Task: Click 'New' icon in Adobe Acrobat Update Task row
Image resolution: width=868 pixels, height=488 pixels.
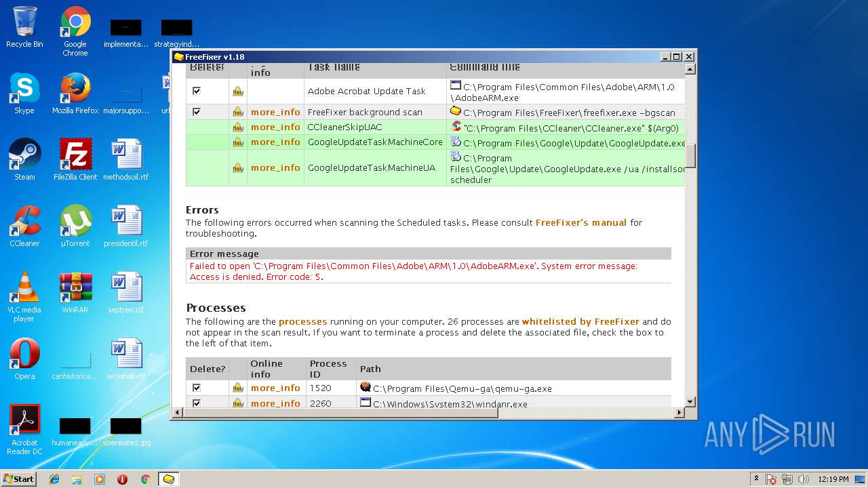Action: click(x=238, y=91)
